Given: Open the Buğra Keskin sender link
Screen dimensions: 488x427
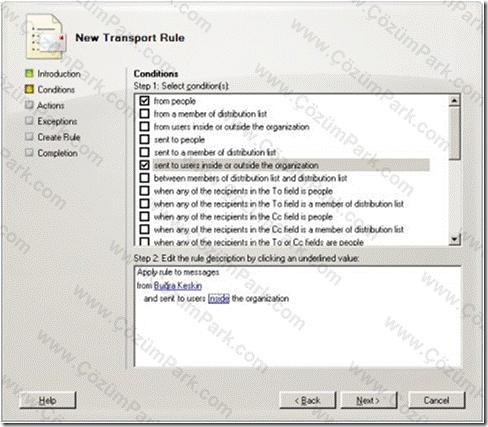Looking at the screenshot, I should pyautogui.click(x=178, y=286).
